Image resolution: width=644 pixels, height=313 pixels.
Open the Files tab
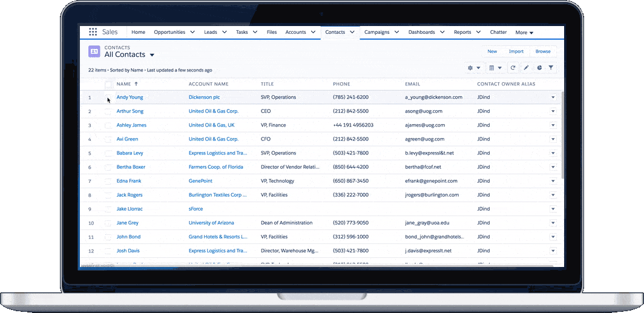tap(272, 32)
